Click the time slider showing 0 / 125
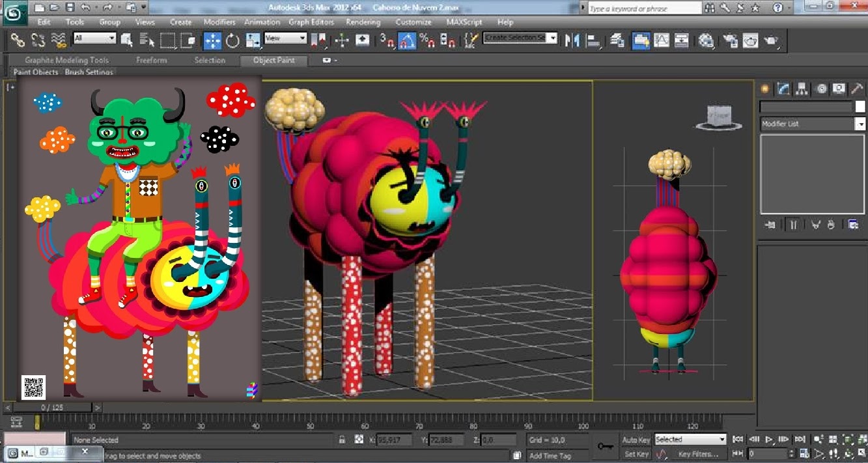The image size is (868, 463). 52,407
